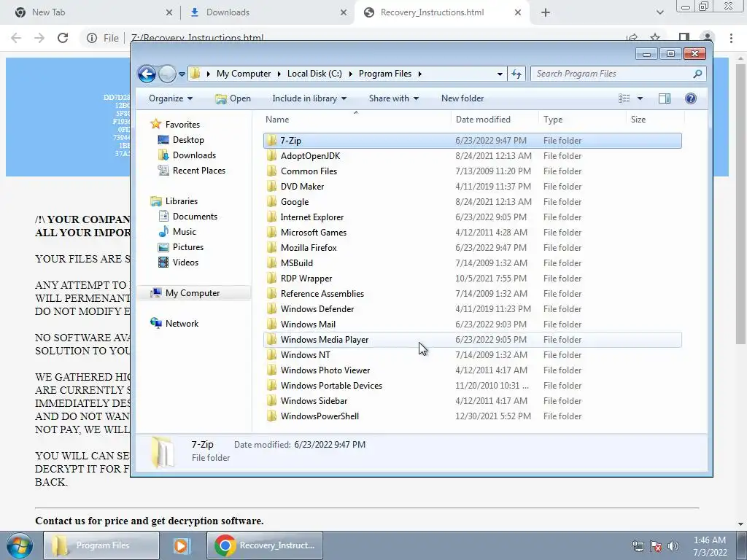Select Network in the navigation pane

coord(182,323)
